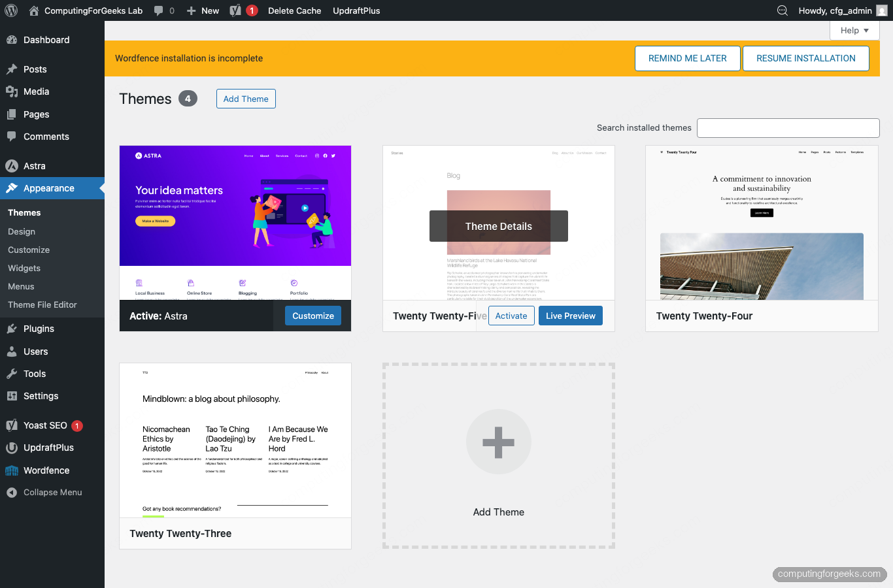Open the Help dropdown
The height and width of the screenshot is (588, 893).
[854, 30]
